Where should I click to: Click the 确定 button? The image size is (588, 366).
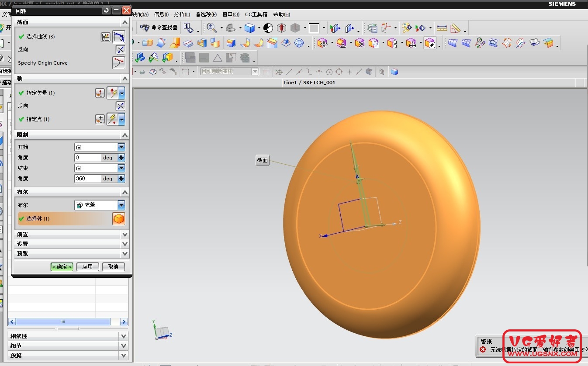pos(62,267)
